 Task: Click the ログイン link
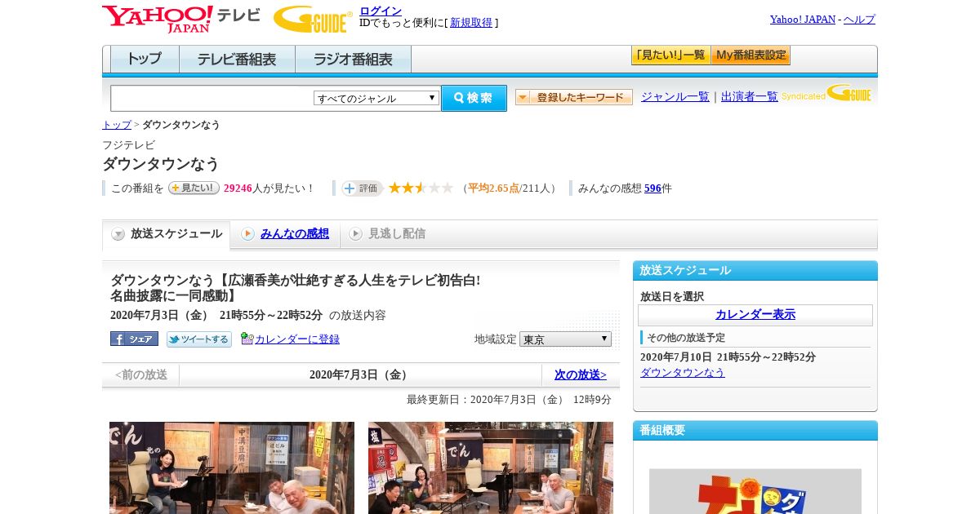click(381, 11)
